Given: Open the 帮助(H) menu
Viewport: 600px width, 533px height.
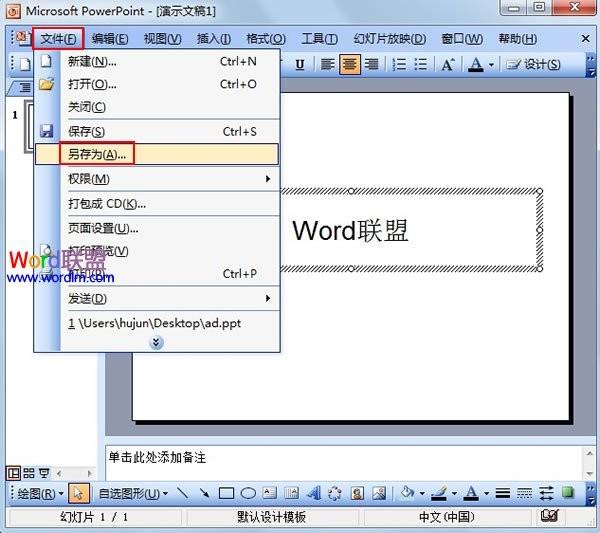Looking at the screenshot, I should click(517, 39).
